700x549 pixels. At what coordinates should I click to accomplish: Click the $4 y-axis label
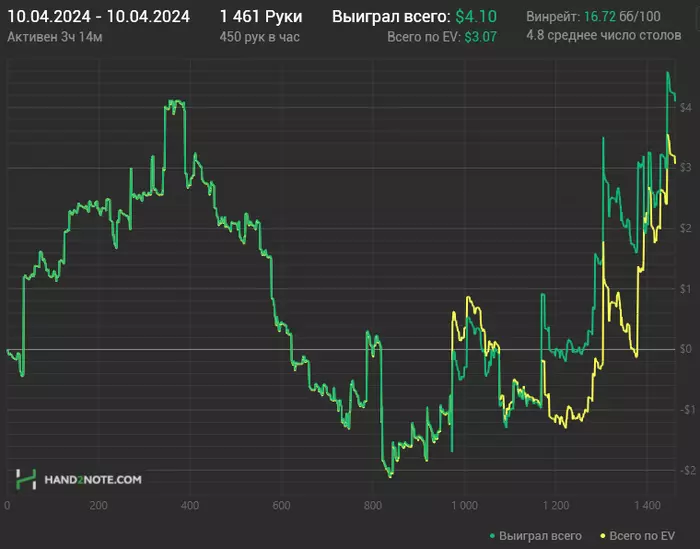tap(686, 107)
